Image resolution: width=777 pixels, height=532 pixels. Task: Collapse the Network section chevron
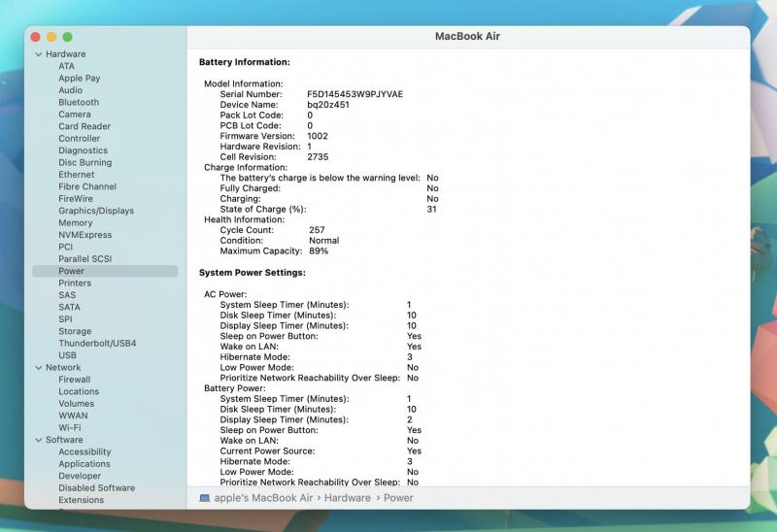tap(39, 368)
